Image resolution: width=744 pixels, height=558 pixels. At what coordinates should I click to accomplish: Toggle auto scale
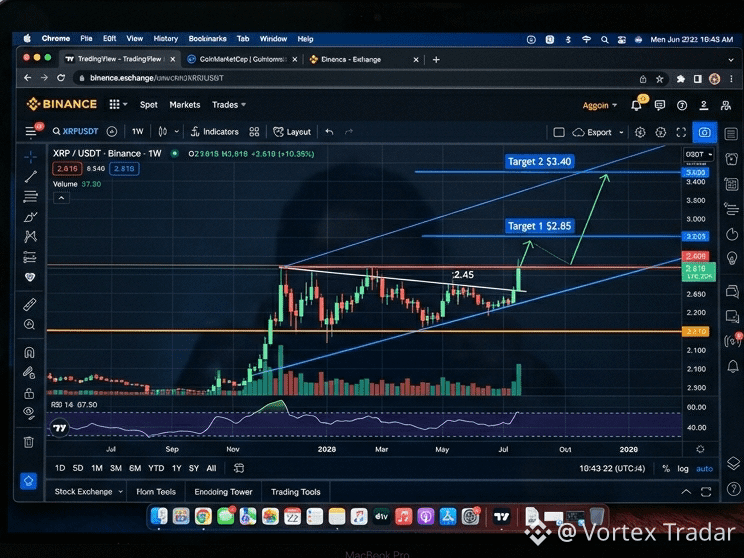pyautogui.click(x=704, y=469)
